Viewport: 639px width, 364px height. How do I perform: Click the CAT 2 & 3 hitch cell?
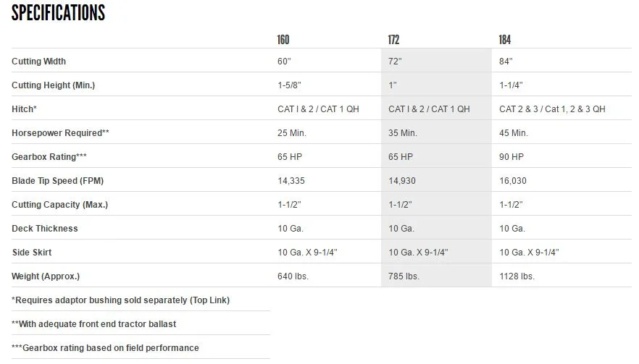(x=552, y=109)
